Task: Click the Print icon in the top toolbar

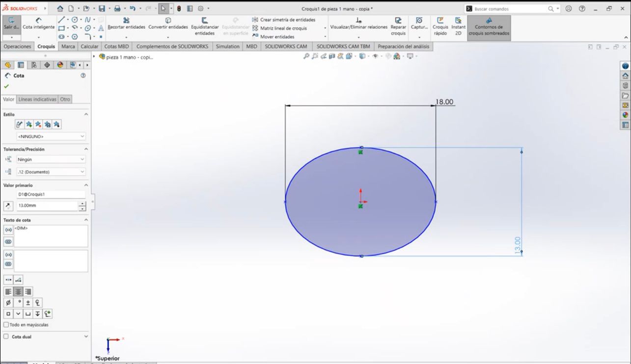Action: [x=117, y=9]
